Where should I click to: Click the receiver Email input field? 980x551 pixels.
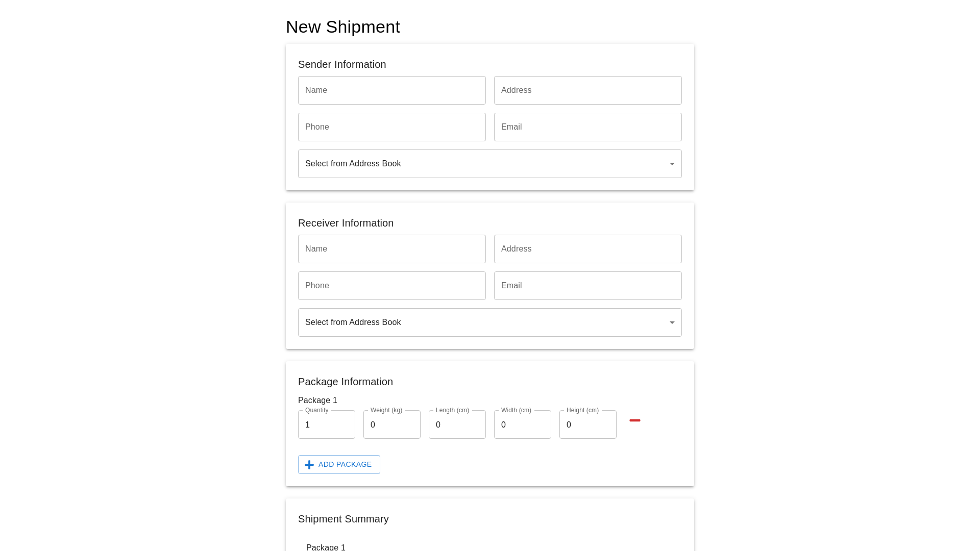[x=587, y=285]
